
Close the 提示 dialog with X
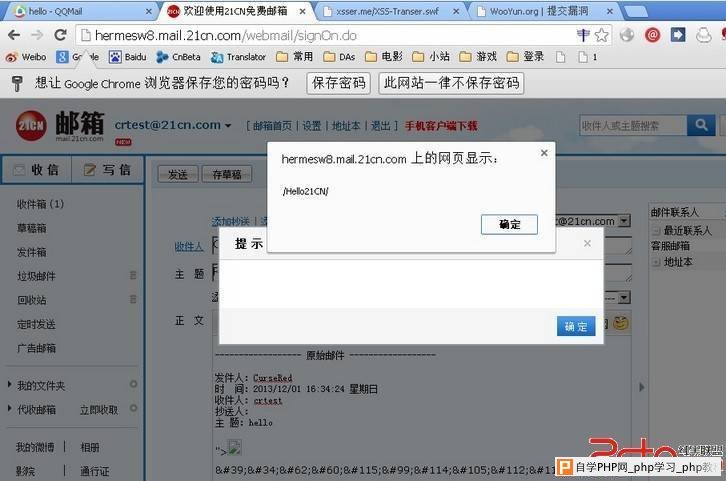click(x=587, y=243)
